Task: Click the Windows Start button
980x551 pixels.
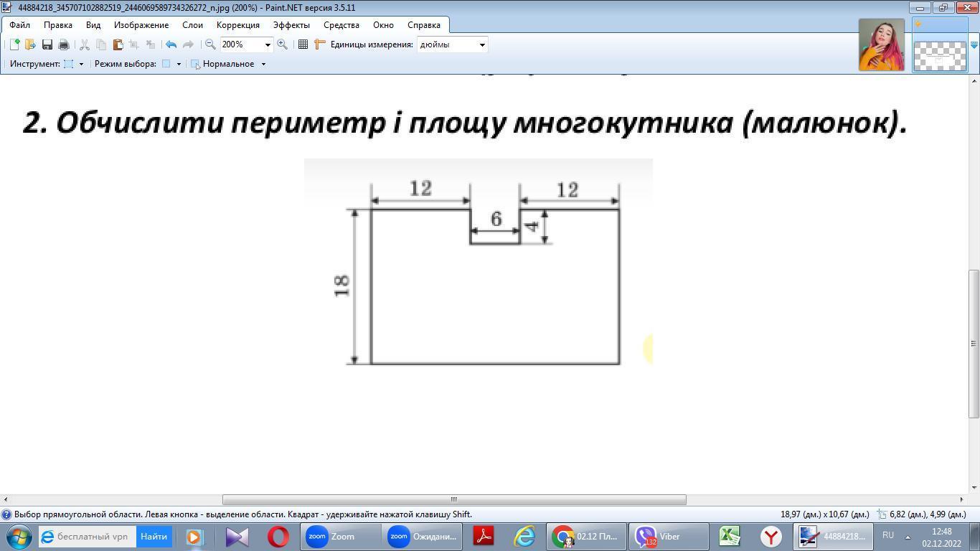Action: pyautogui.click(x=19, y=537)
